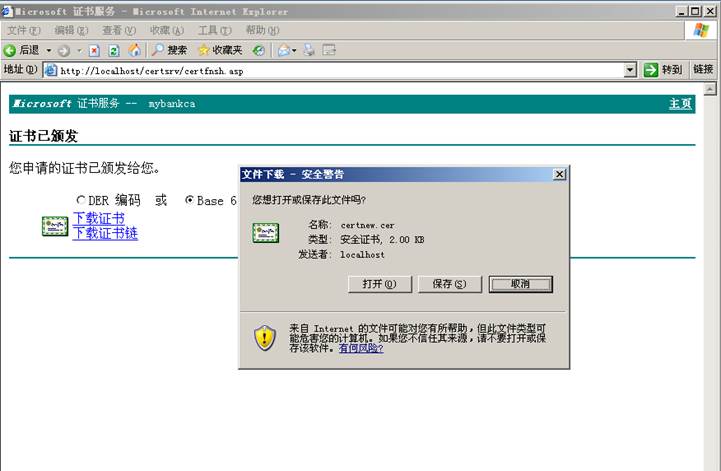
Task: Click the 转到 (Go) button
Action: coord(662,70)
